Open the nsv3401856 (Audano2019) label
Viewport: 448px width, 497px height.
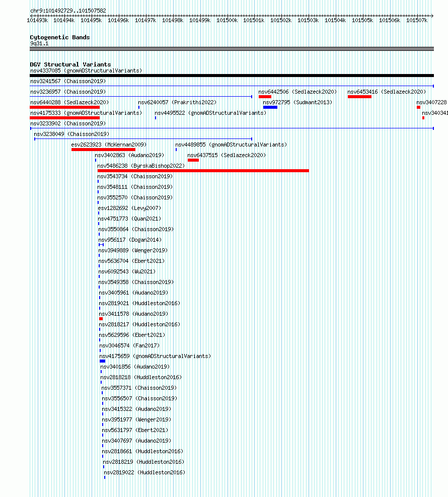click(x=135, y=367)
